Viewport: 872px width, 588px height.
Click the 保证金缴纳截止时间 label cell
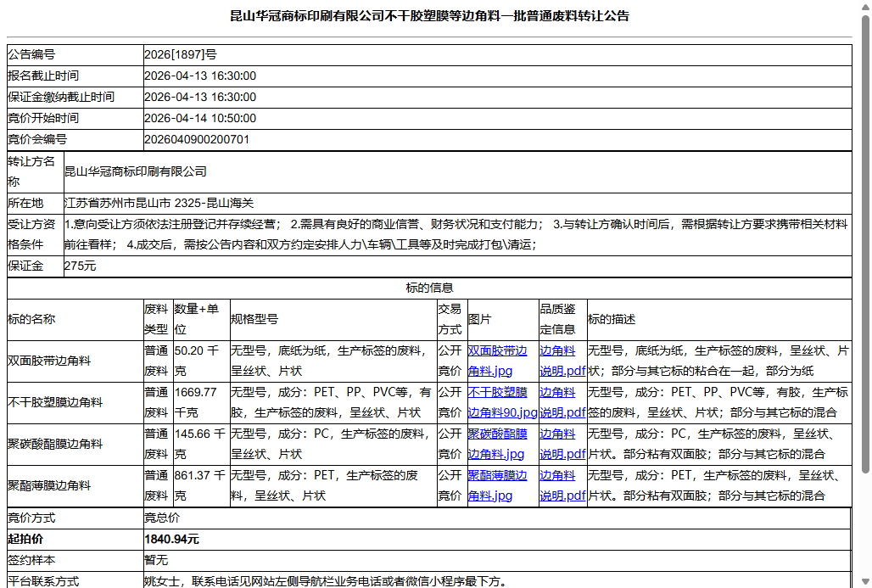75,97
